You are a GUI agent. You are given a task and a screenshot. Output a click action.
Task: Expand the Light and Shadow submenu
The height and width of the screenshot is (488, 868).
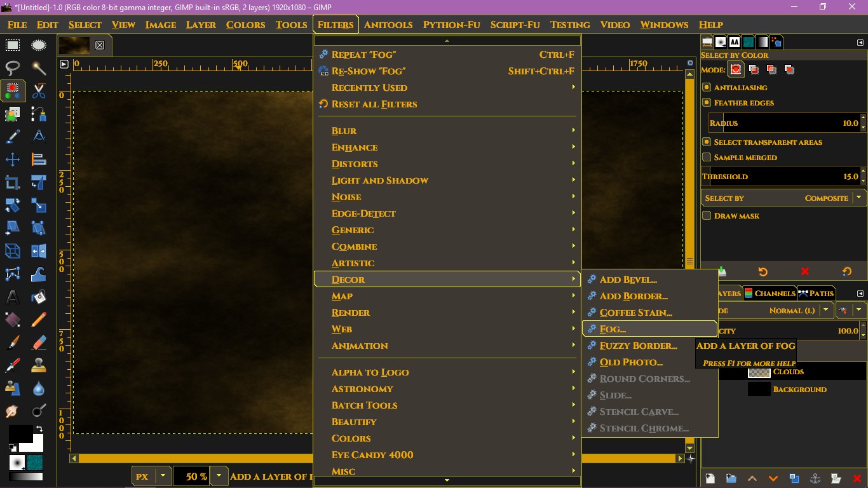pos(447,180)
